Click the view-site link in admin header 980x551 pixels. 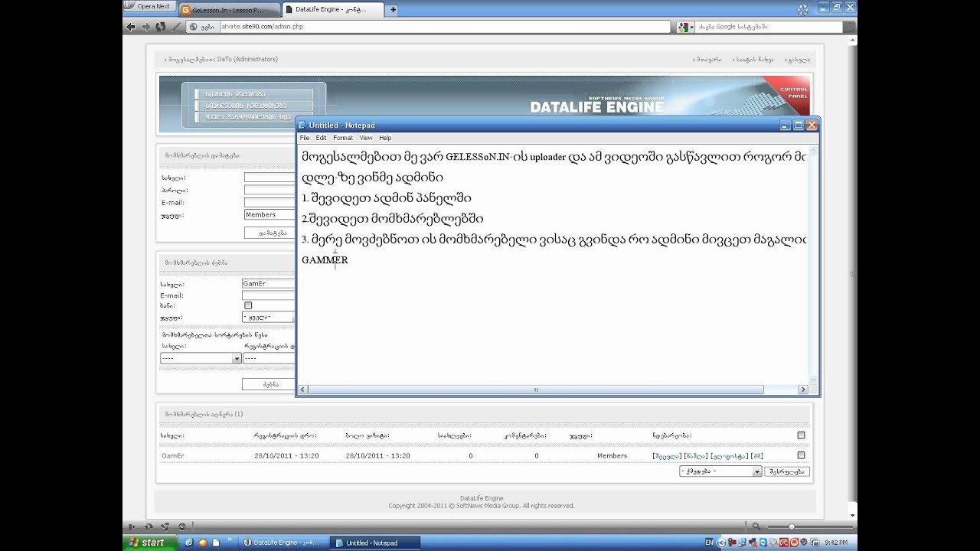(754, 59)
